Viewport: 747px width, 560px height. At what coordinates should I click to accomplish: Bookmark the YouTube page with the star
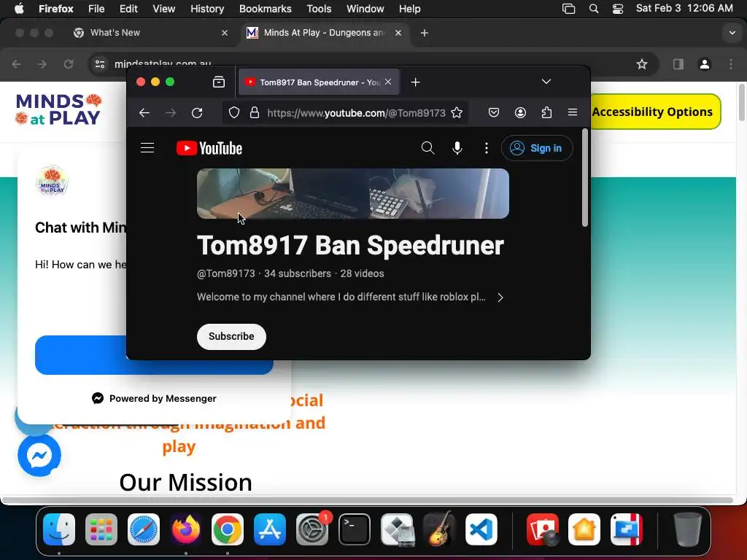click(457, 113)
